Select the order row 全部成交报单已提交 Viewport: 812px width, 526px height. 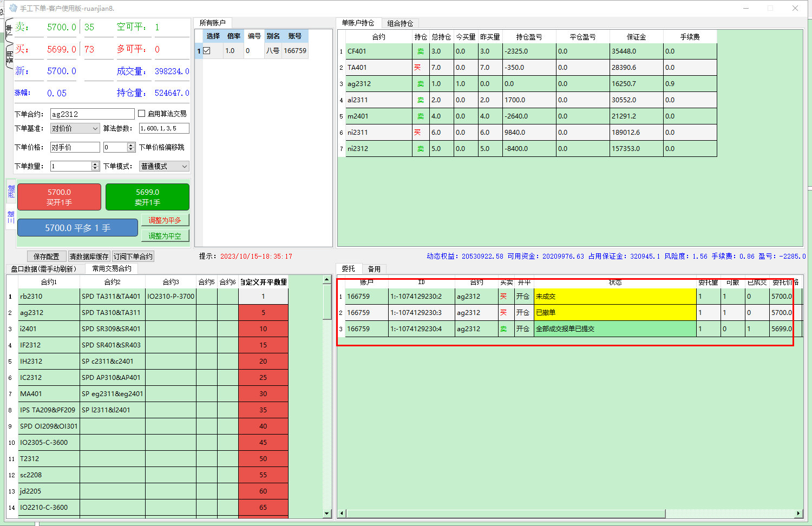573,329
